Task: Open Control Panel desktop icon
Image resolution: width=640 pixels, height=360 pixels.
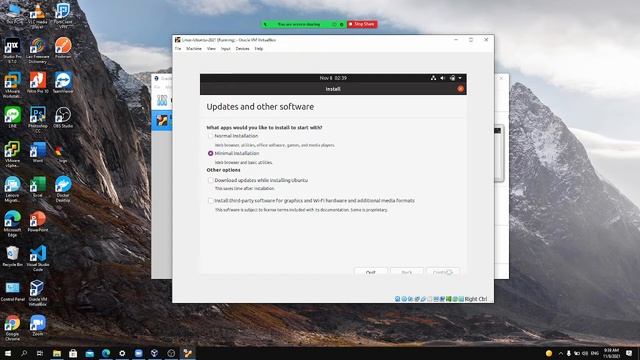Action: click(x=12, y=291)
